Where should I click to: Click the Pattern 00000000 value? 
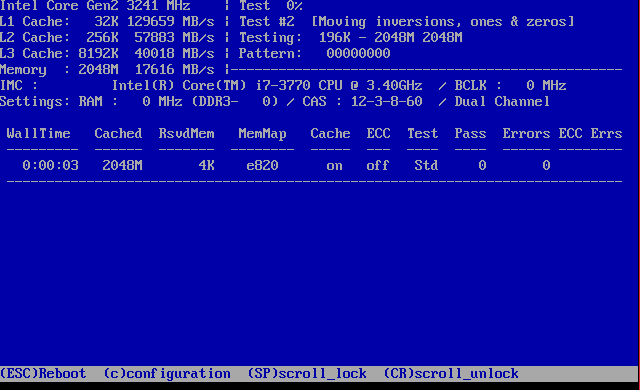[358, 53]
